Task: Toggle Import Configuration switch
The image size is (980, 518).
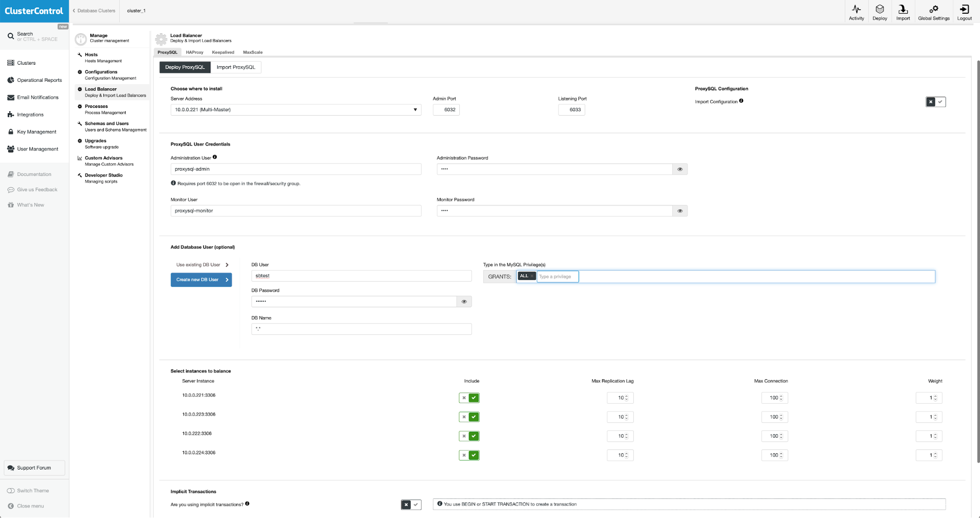Action: tap(935, 102)
